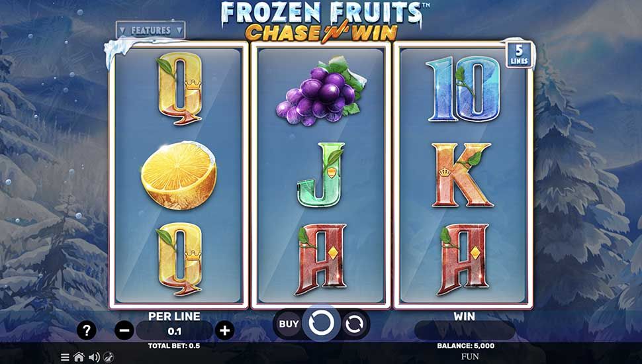
Task: Click the balance display text
Action: [x=465, y=346]
